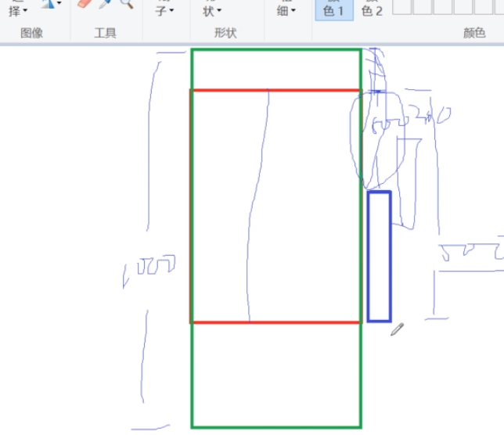Click the 颜色 group label
This screenshot has height=435, width=504.
pos(474,33)
